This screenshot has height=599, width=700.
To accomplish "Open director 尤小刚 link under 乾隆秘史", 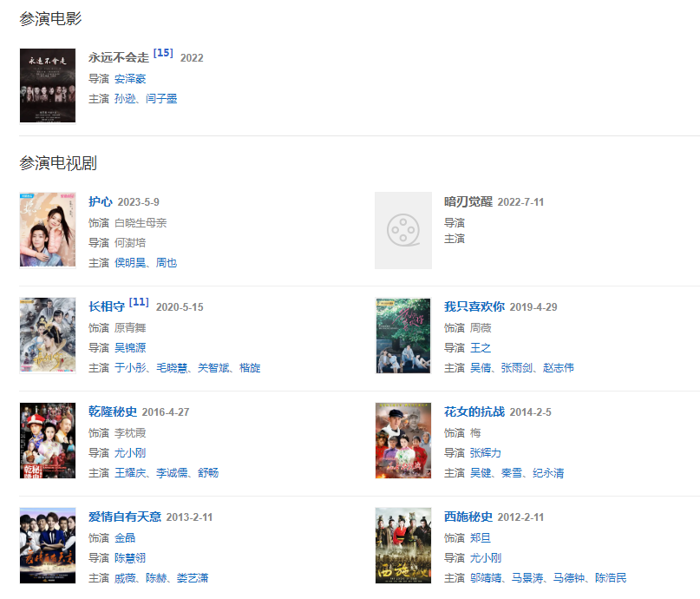I will tap(130, 453).
